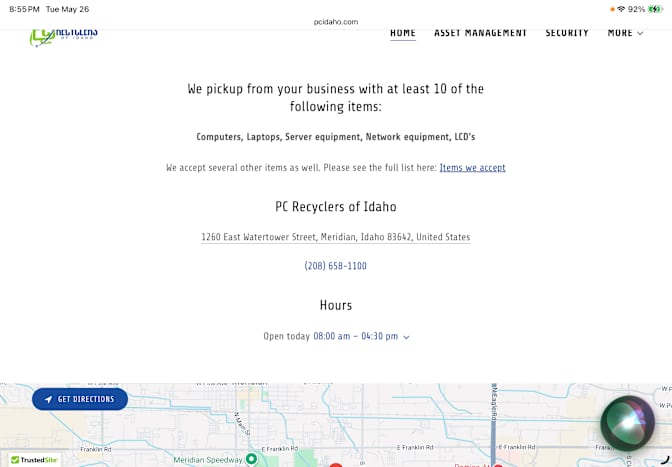The width and height of the screenshot is (672, 467).
Task: Select the 'Open today' label
Action: (x=286, y=336)
